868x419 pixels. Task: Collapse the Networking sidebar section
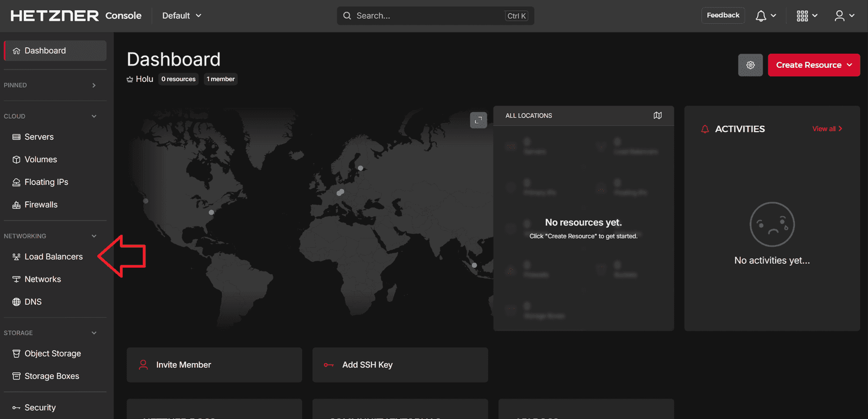[x=94, y=236]
